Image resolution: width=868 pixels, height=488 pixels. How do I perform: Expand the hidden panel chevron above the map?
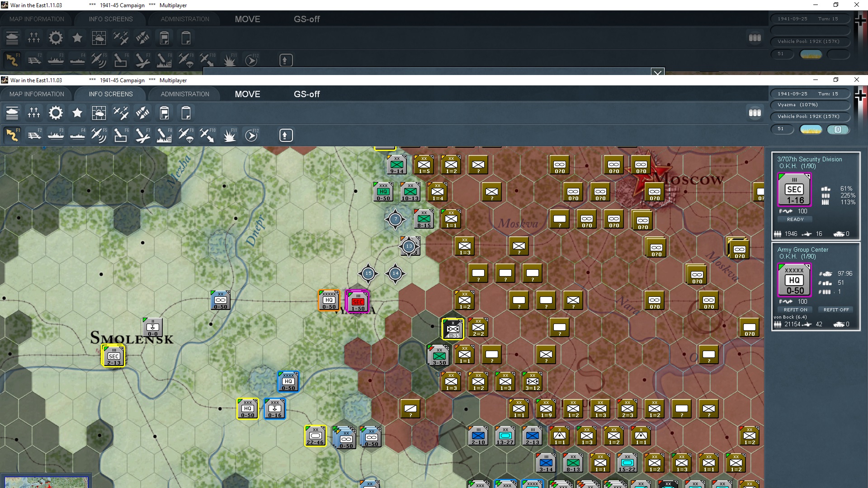(x=657, y=73)
